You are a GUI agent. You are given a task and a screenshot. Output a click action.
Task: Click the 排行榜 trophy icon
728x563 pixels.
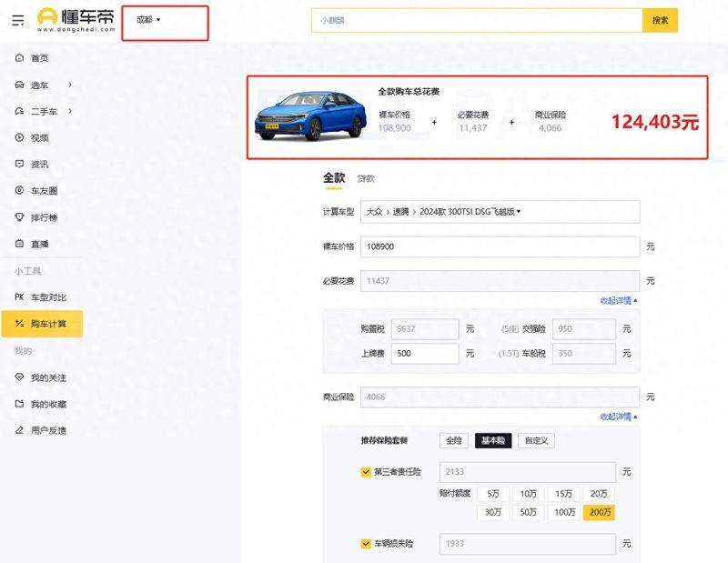pos(19,217)
